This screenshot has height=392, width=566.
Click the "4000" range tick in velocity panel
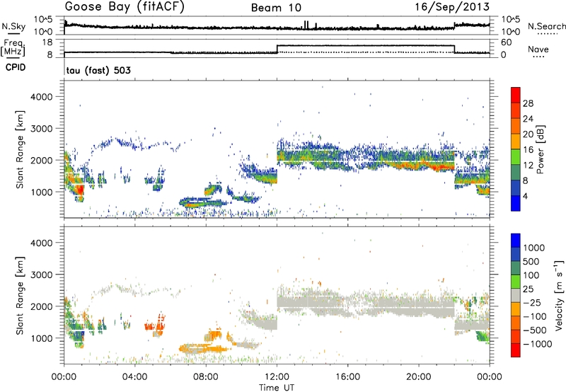(x=41, y=243)
